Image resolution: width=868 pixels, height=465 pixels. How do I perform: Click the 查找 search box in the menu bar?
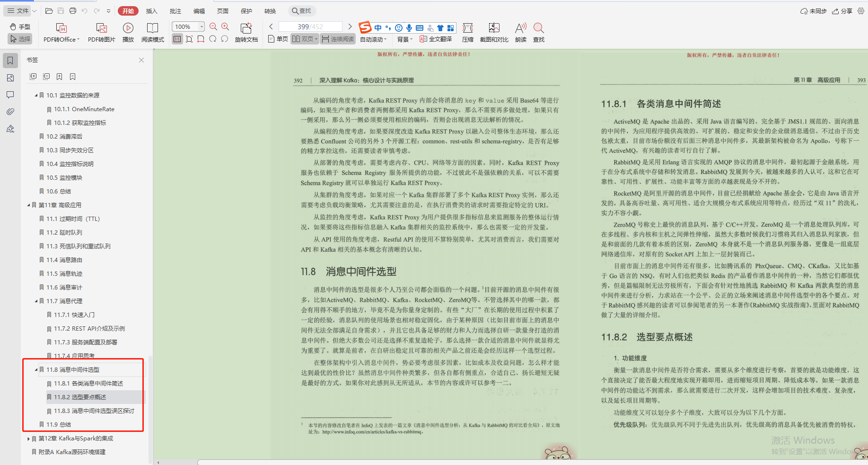click(302, 11)
